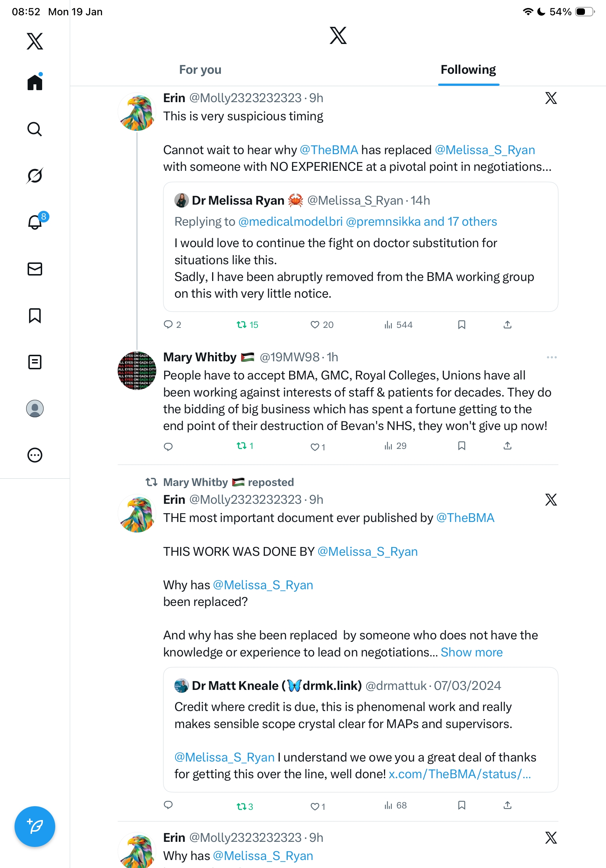The height and width of the screenshot is (868, 606).
Task: Open the x.com/TheBMA/status link
Action: [460, 774]
